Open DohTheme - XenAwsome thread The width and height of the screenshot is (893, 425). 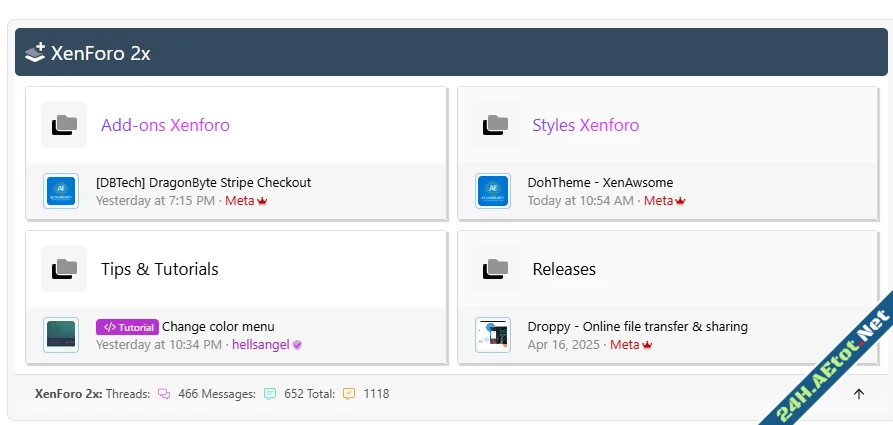(x=600, y=183)
